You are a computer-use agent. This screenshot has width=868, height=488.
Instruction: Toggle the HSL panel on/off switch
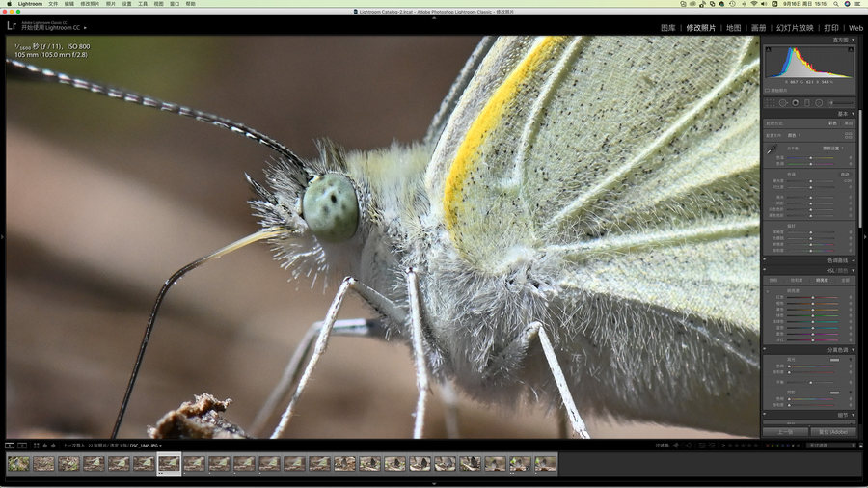(x=765, y=271)
